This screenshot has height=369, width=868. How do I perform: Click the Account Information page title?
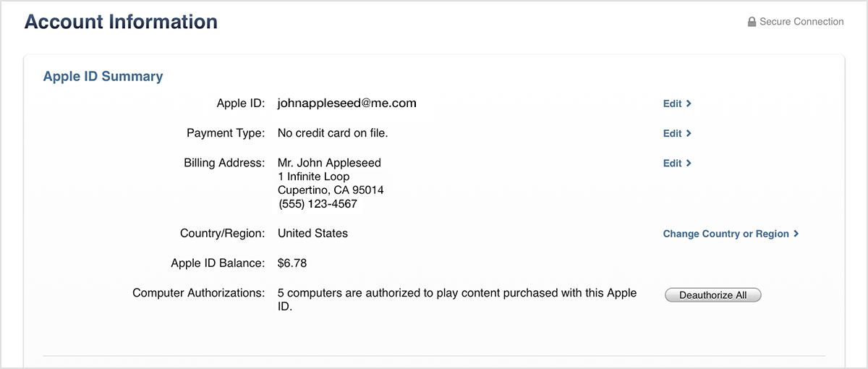(x=121, y=22)
